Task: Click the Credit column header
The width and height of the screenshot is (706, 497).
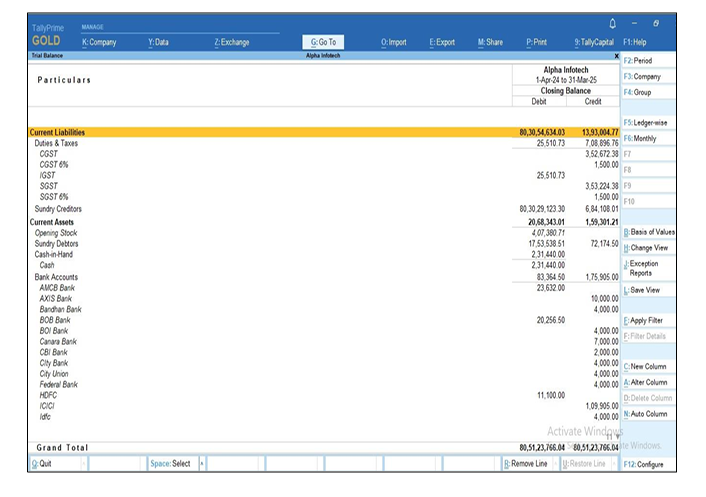Action: [x=593, y=102]
